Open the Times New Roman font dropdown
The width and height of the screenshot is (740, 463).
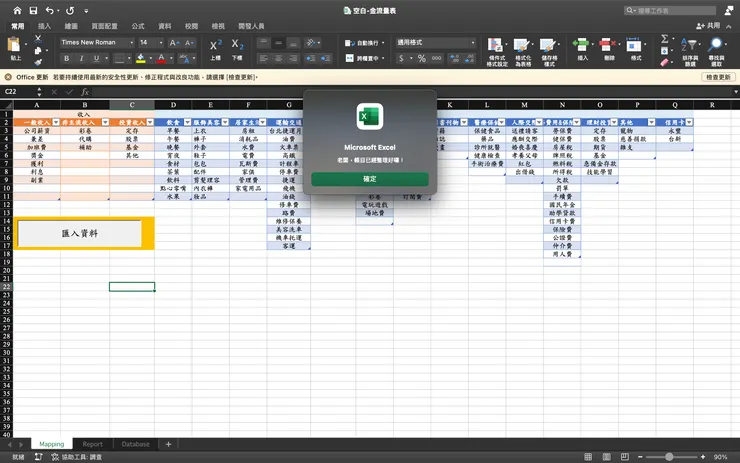click(96, 43)
